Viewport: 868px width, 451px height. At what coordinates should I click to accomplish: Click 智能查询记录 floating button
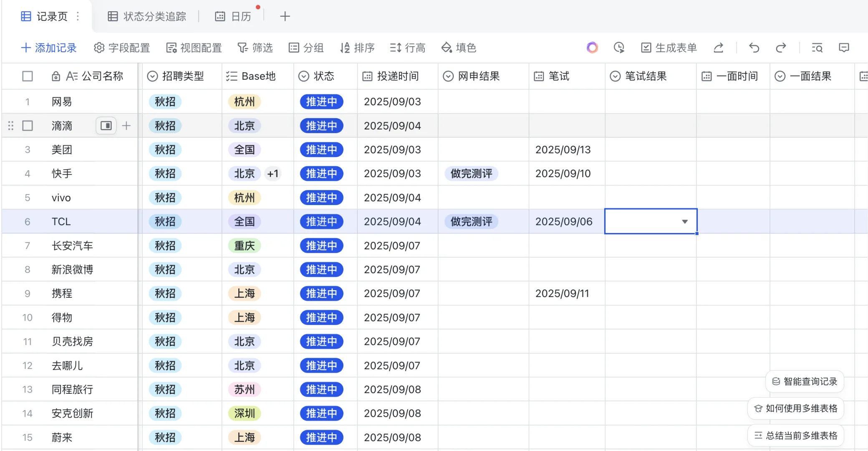pyautogui.click(x=805, y=381)
